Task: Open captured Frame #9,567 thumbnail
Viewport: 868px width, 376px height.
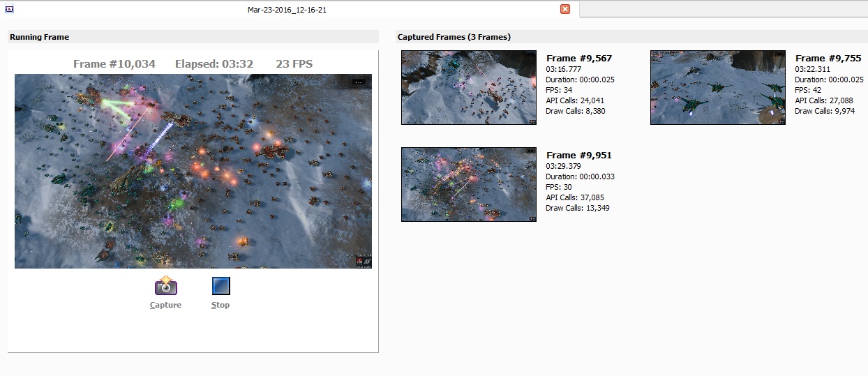Action: coord(469,87)
